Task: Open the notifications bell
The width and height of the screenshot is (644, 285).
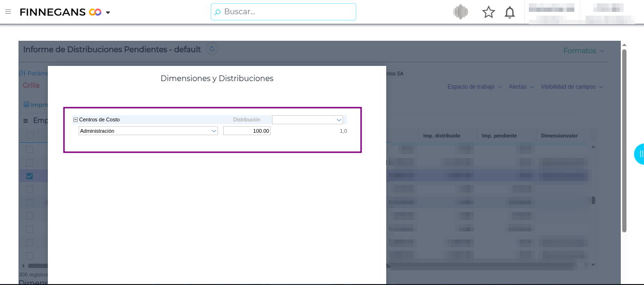Action: tap(510, 12)
